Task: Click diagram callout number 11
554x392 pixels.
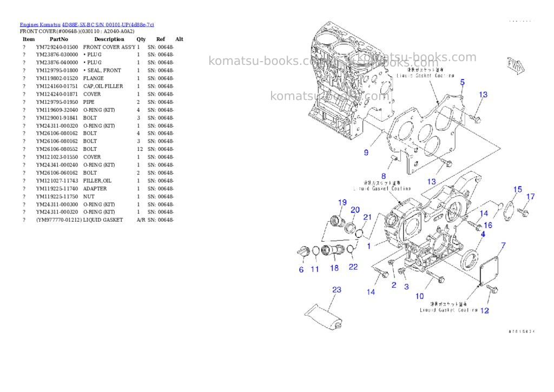Action: (314, 269)
